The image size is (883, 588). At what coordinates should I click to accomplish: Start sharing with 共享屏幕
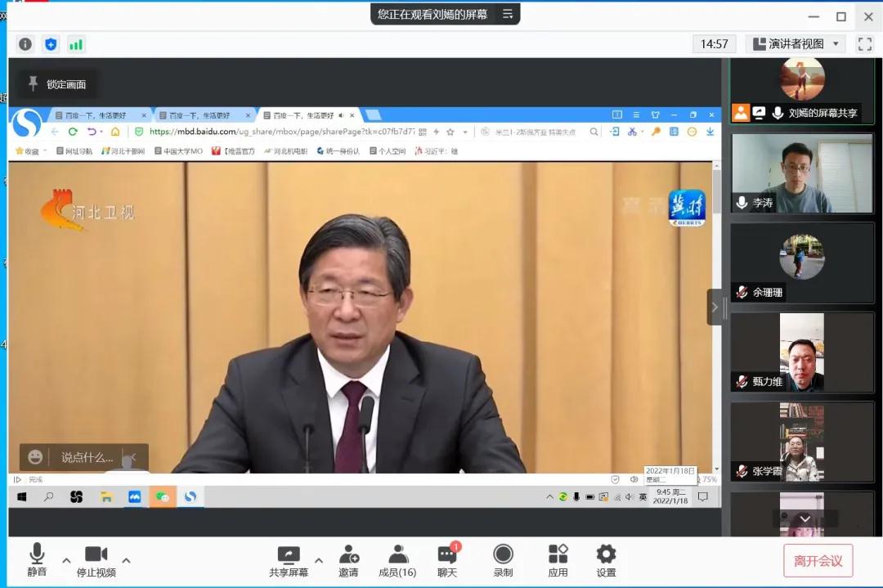289,562
